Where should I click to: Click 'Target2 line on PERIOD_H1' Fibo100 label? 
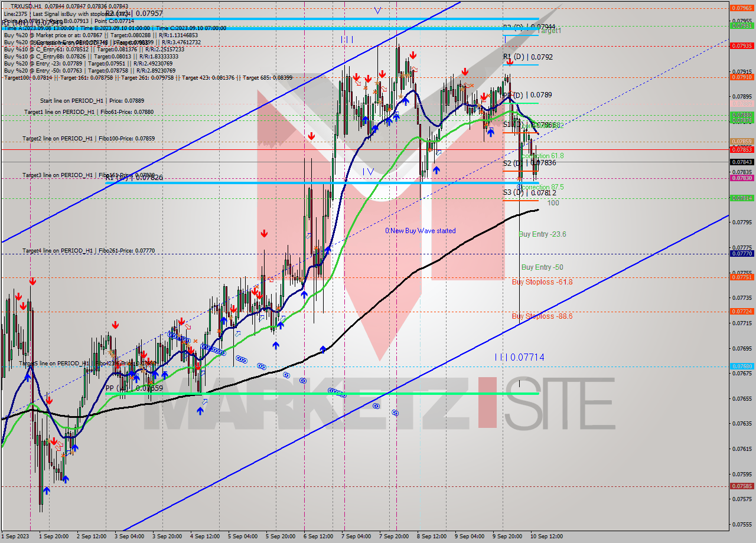point(89,138)
